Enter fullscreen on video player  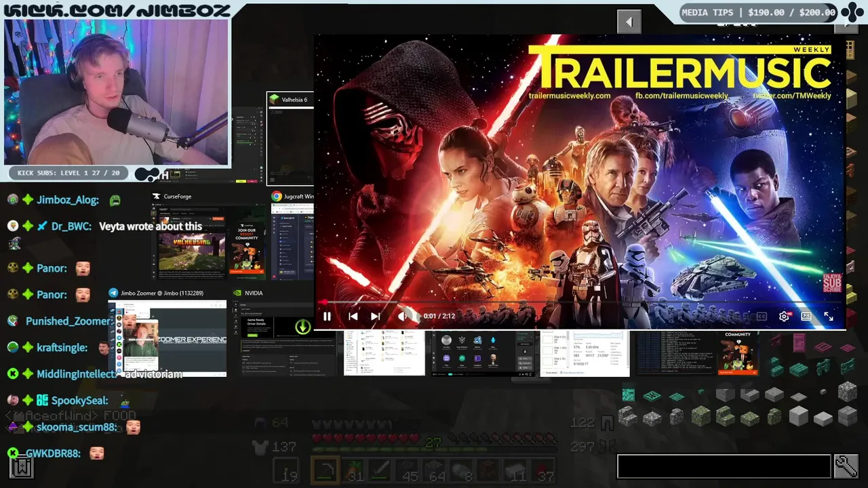(x=829, y=317)
